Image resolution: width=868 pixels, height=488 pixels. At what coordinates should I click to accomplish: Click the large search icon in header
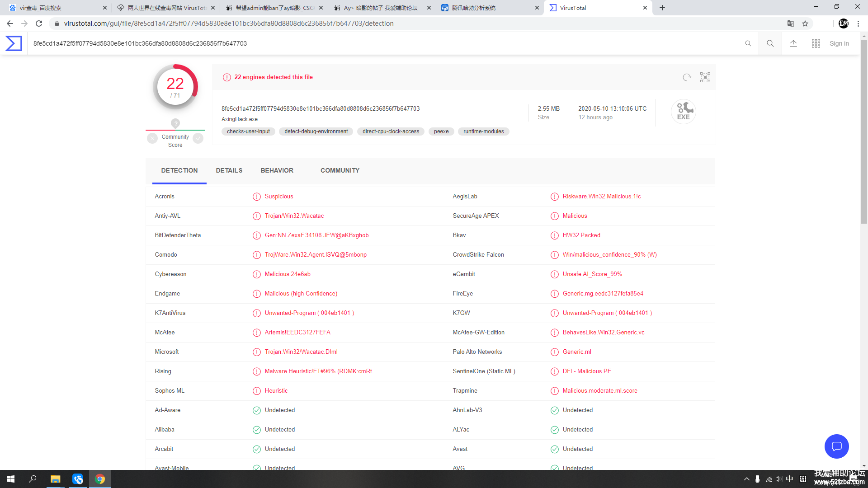pos(770,43)
